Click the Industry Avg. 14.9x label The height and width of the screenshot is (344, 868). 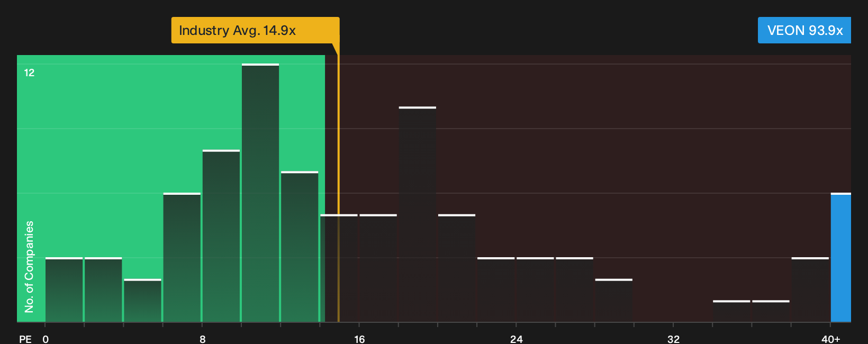[x=255, y=30]
